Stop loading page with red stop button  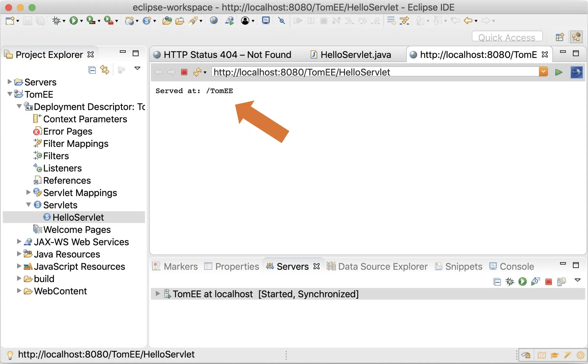tap(184, 72)
